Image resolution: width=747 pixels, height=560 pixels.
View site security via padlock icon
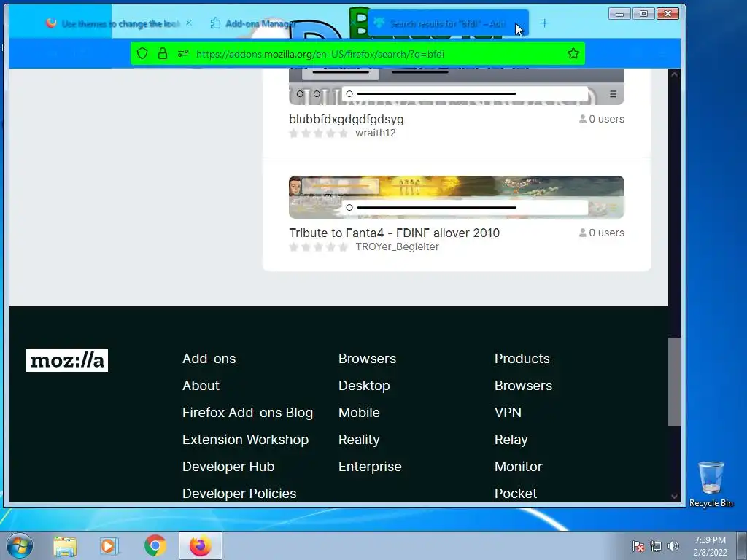tap(163, 53)
